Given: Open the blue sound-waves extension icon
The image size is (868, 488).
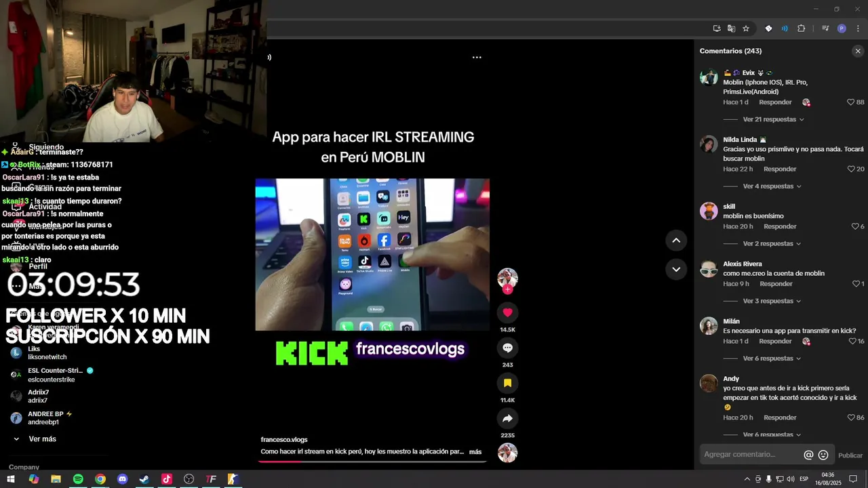Looking at the screenshot, I should tap(785, 28).
